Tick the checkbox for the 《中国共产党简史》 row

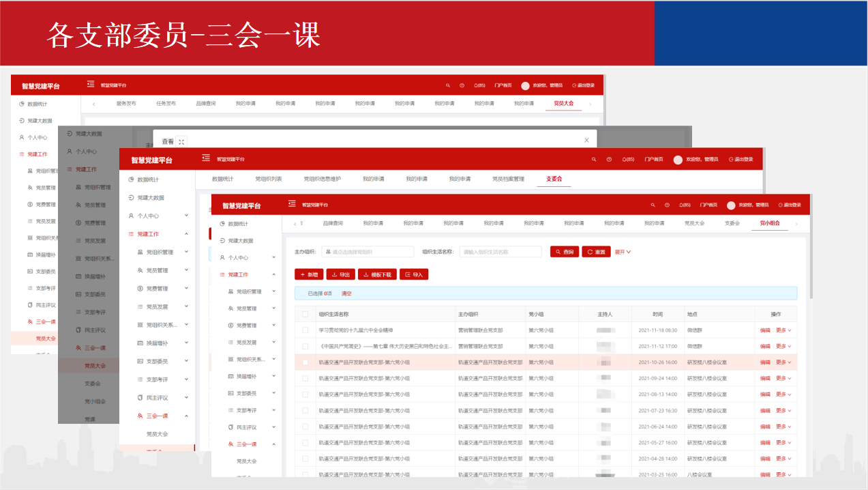click(305, 346)
